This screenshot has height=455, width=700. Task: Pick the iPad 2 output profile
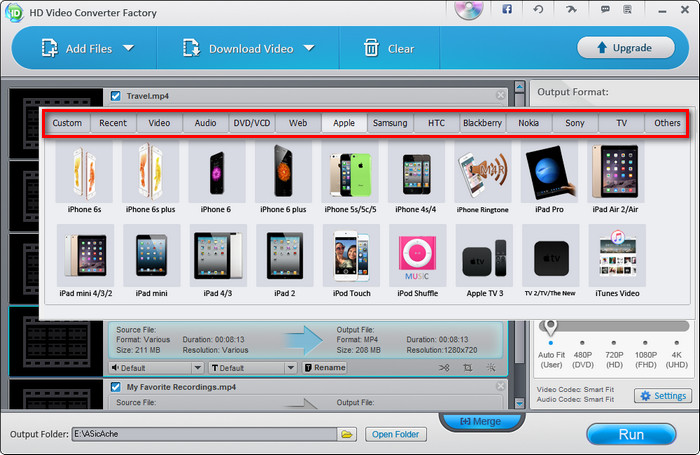[x=285, y=262]
